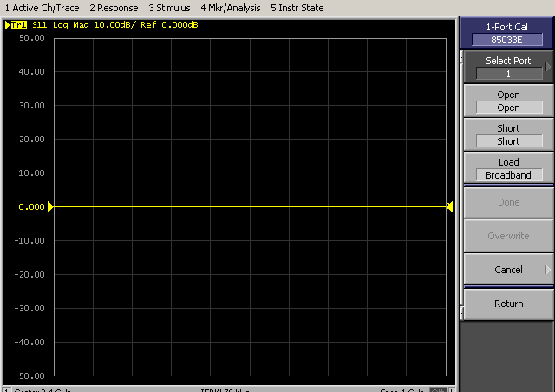This screenshot has width=555, height=392.
Task: Click the 10.00 y-axis label
Action: (x=32, y=173)
